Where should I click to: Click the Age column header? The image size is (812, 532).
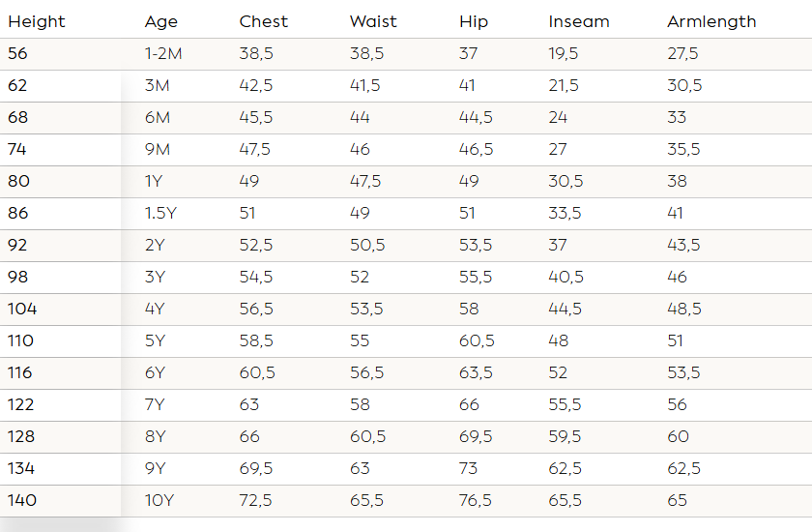(161, 21)
